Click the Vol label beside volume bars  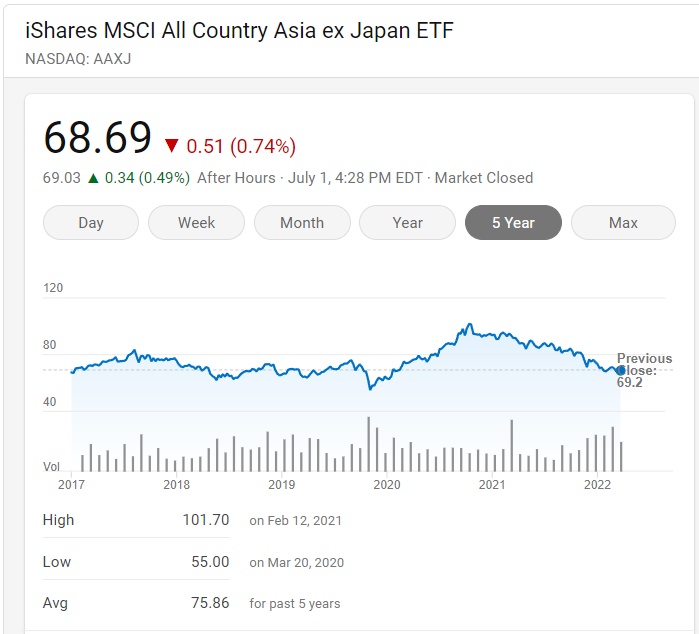pos(51,467)
